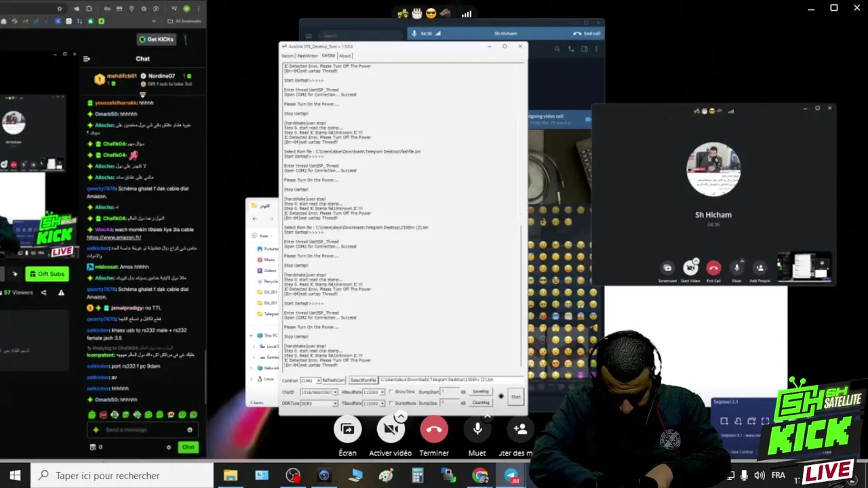Click the Pictures folder in File Explorer sidebar
The height and width of the screenshot is (488, 868).
coord(268,249)
